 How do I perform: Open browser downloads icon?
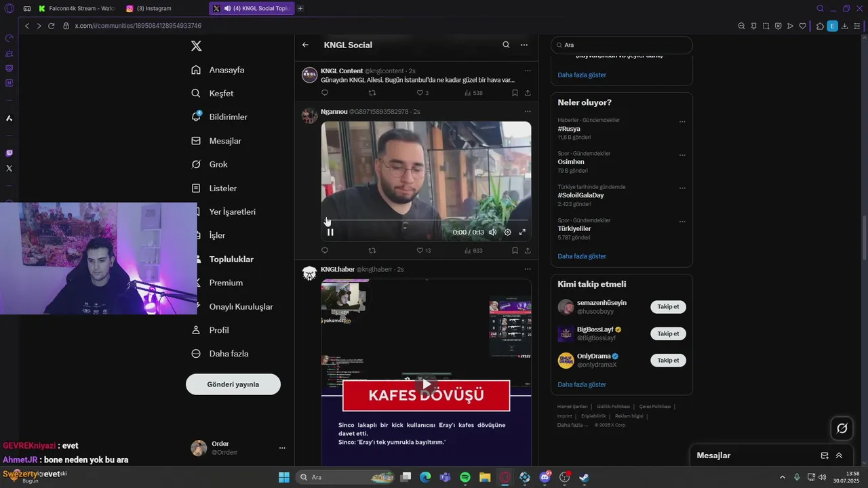[844, 26]
